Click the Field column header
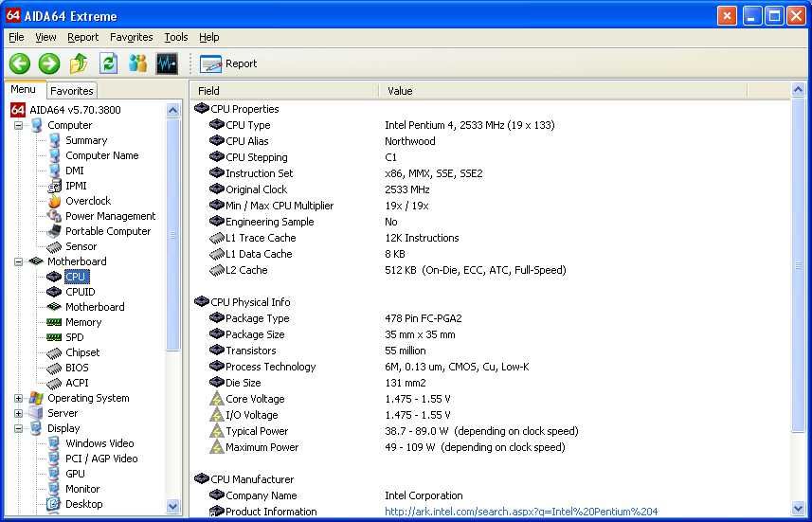 (284, 91)
